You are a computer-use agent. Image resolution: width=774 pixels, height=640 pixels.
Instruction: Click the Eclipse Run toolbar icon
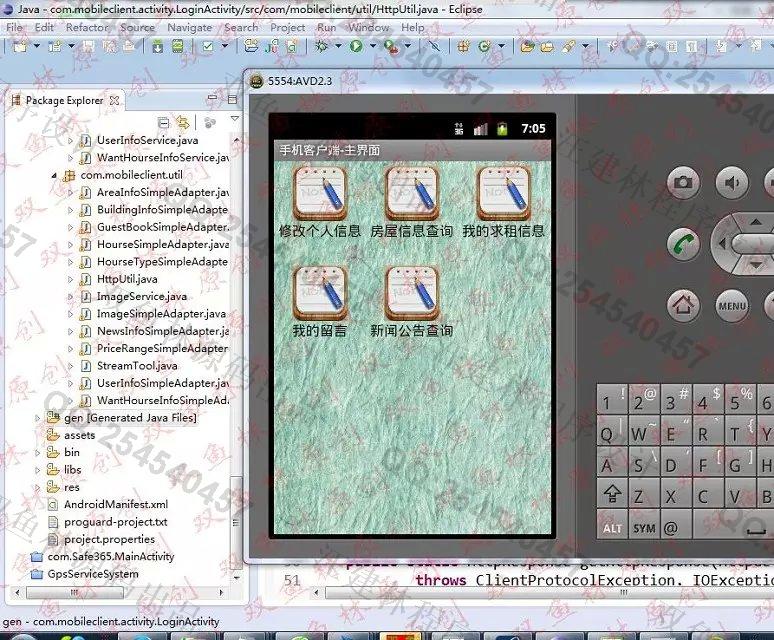tap(356, 46)
